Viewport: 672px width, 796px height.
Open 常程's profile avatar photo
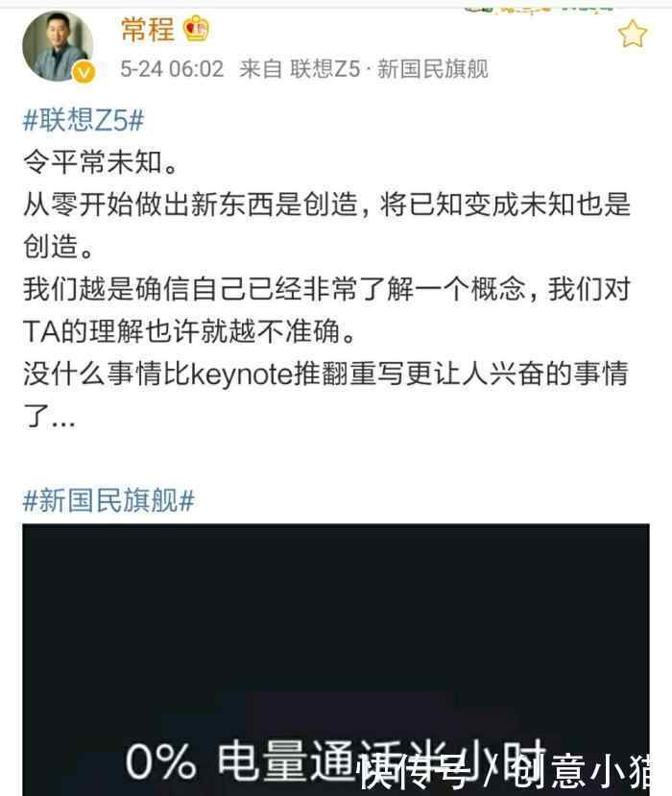coord(58,46)
